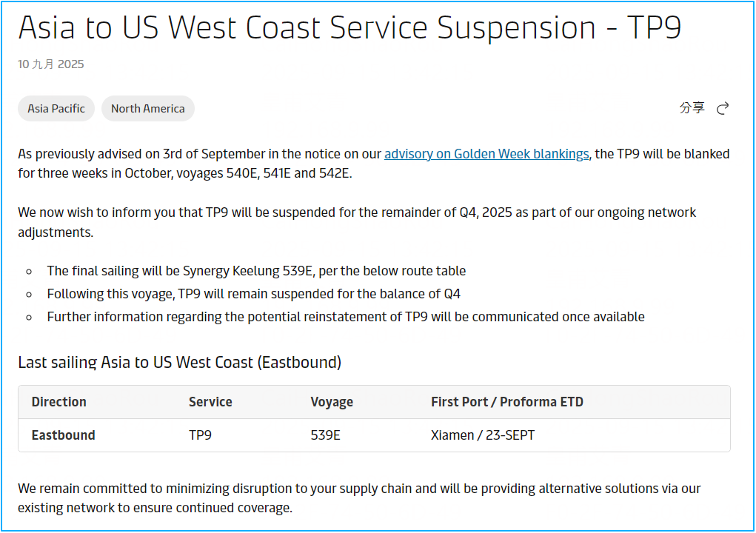Click the paragraph about remainder of Q4, 2025
The height and width of the screenshot is (533, 756).
(357, 222)
